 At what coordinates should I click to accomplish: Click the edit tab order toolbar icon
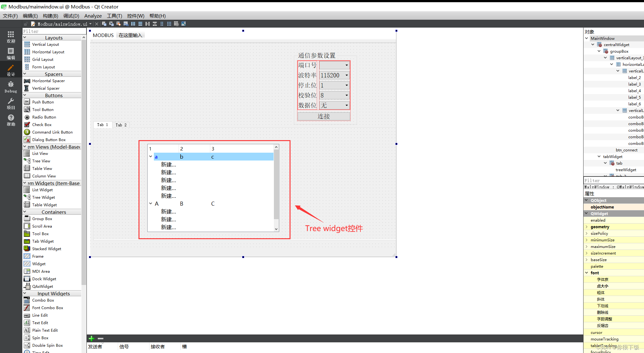click(126, 24)
